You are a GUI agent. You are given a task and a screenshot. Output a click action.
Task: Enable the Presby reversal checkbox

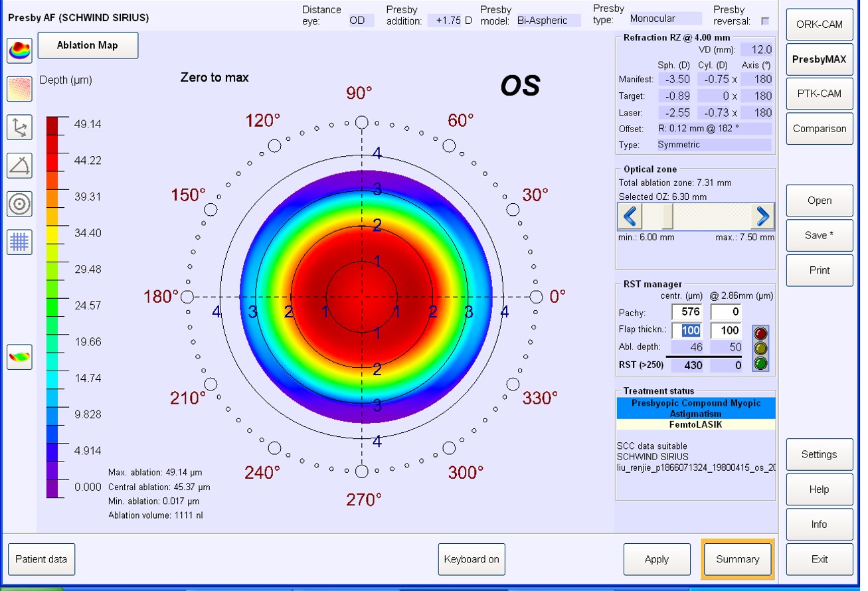click(765, 21)
